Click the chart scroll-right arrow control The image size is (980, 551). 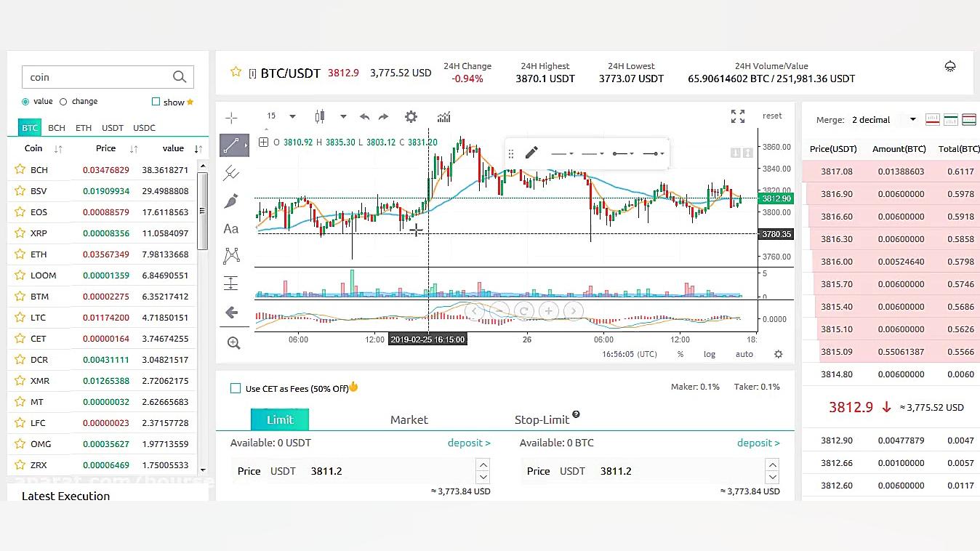(x=573, y=311)
